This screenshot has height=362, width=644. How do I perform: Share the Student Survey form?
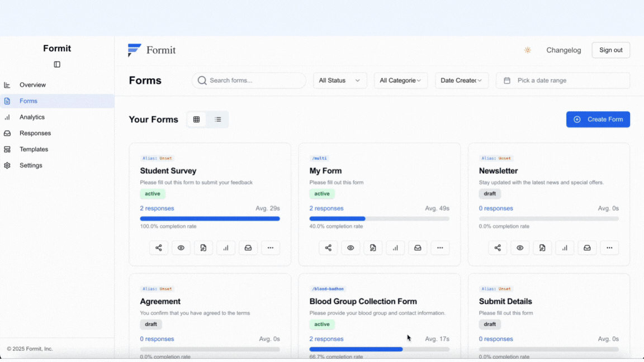(x=159, y=248)
